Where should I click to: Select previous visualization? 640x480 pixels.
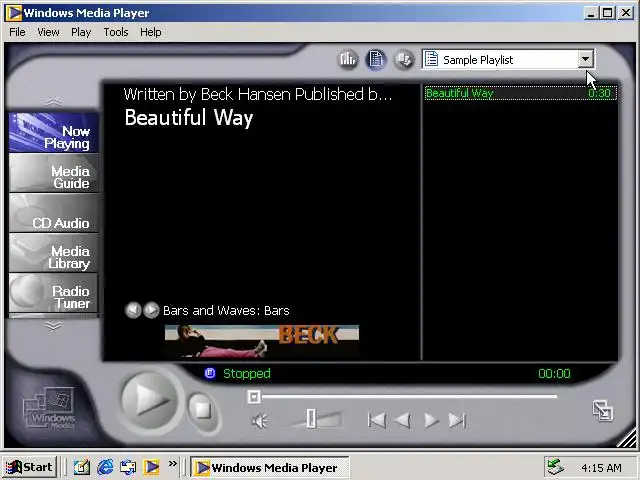coord(133,310)
